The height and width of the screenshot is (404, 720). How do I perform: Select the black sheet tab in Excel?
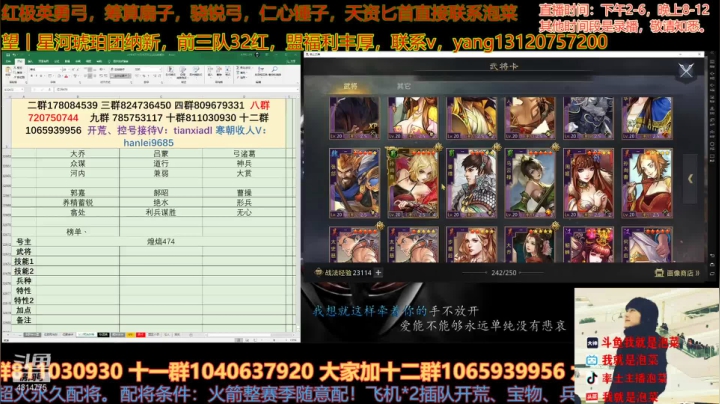coord(103,335)
